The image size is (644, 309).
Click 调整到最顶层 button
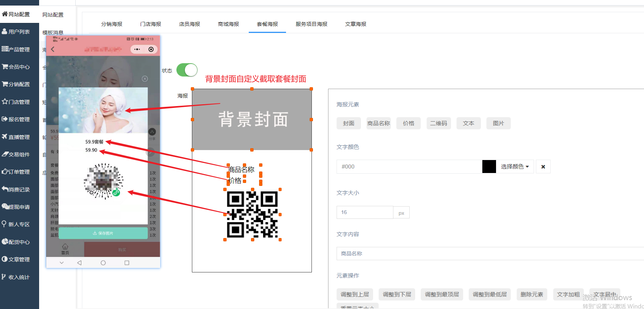(x=442, y=295)
